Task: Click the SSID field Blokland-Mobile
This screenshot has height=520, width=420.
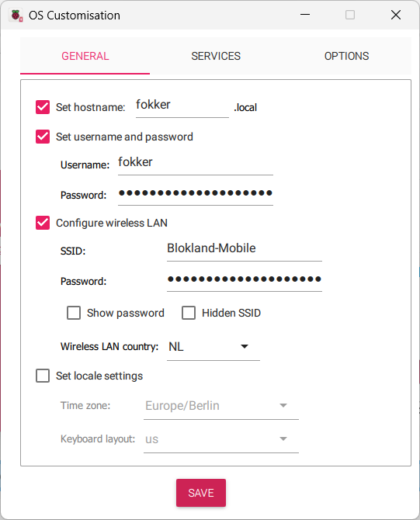Action: click(245, 249)
